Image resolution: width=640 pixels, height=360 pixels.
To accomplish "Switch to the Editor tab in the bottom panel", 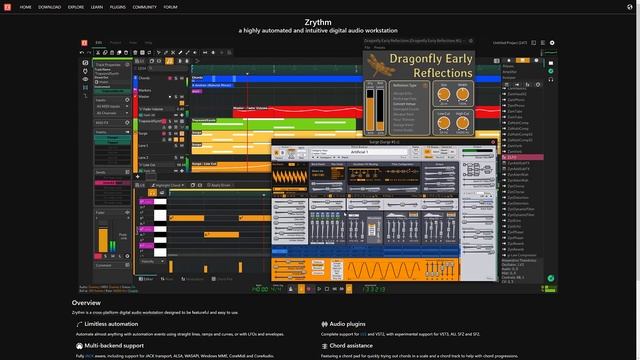I will coord(146,279).
